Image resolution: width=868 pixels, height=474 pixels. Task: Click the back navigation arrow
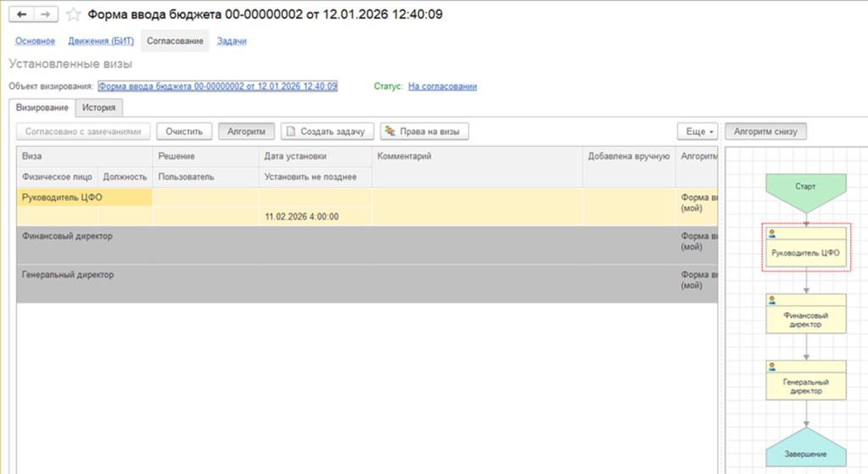click(x=22, y=14)
